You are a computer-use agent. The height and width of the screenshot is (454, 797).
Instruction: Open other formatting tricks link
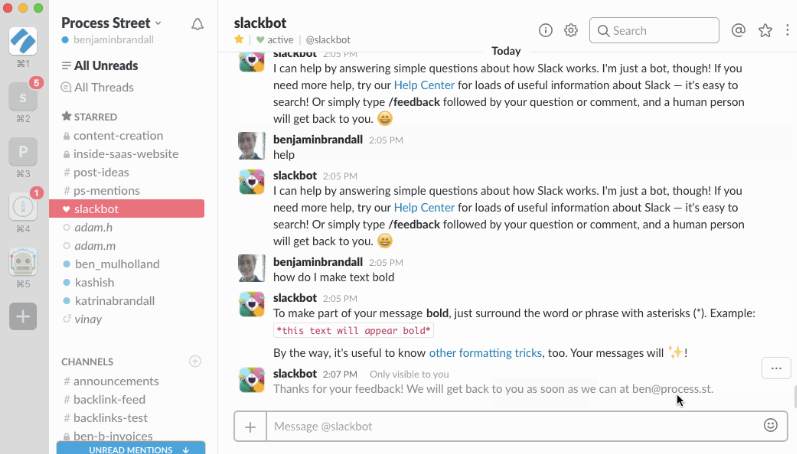pyautogui.click(x=485, y=353)
